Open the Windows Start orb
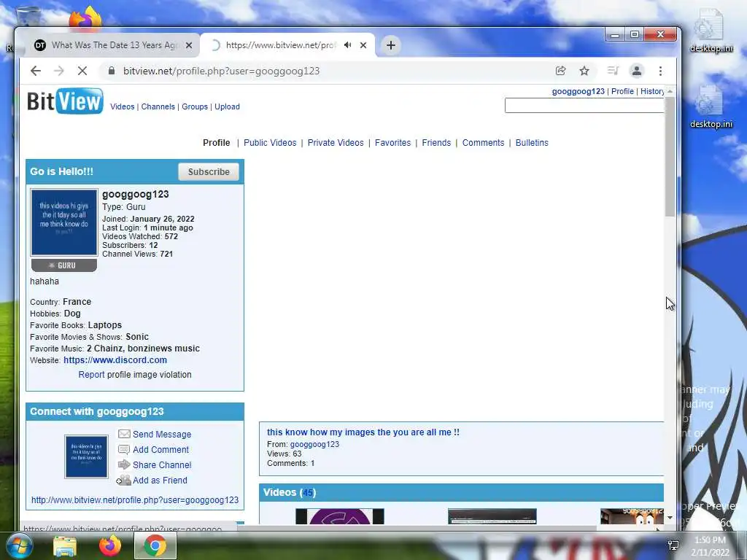This screenshot has width=747, height=560. pyautogui.click(x=18, y=545)
